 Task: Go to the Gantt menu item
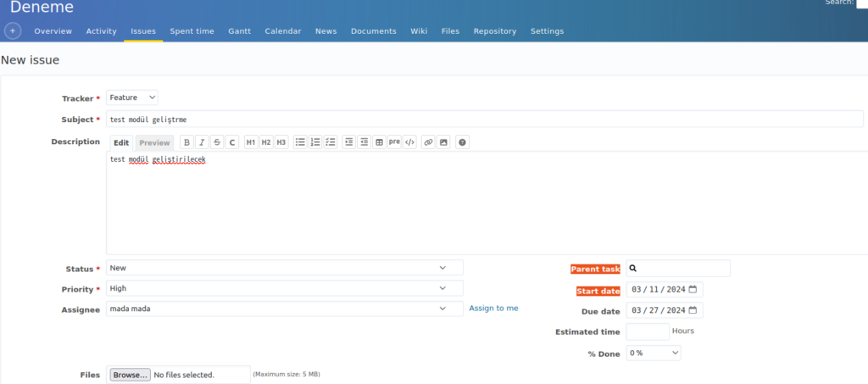[x=239, y=31]
